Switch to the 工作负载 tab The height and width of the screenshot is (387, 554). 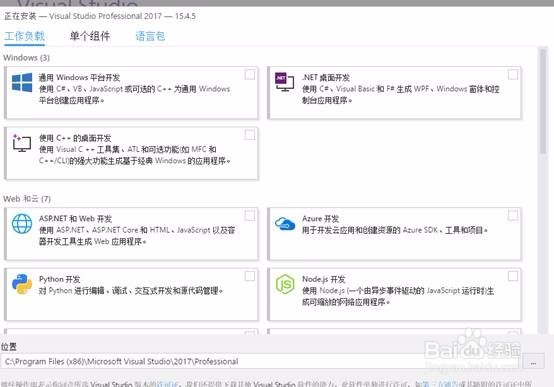point(24,36)
